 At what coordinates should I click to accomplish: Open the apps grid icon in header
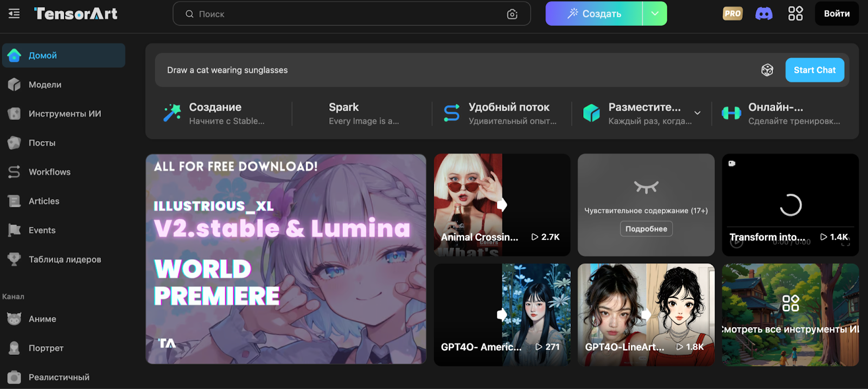[x=795, y=14]
